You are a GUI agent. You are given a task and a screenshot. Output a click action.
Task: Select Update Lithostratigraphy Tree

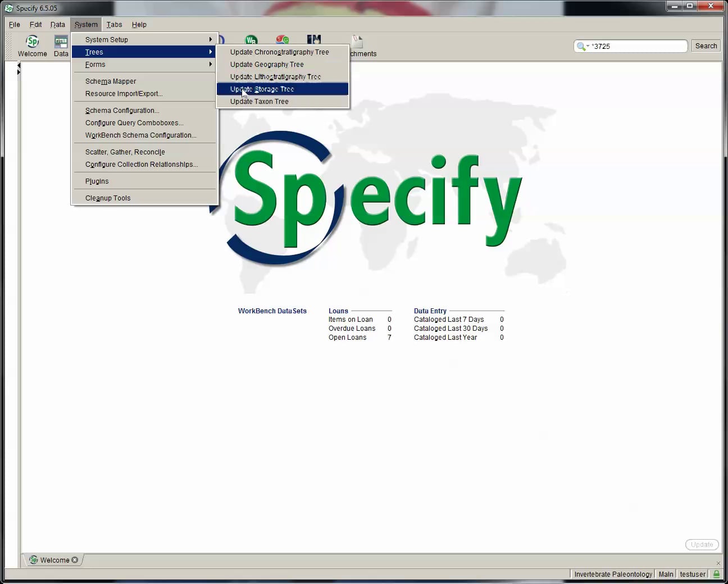click(283, 76)
